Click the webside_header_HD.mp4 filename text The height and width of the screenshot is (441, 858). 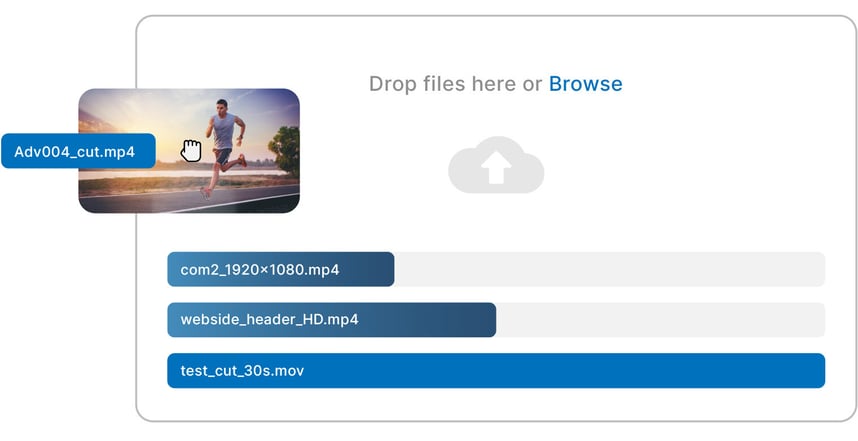[269, 320]
